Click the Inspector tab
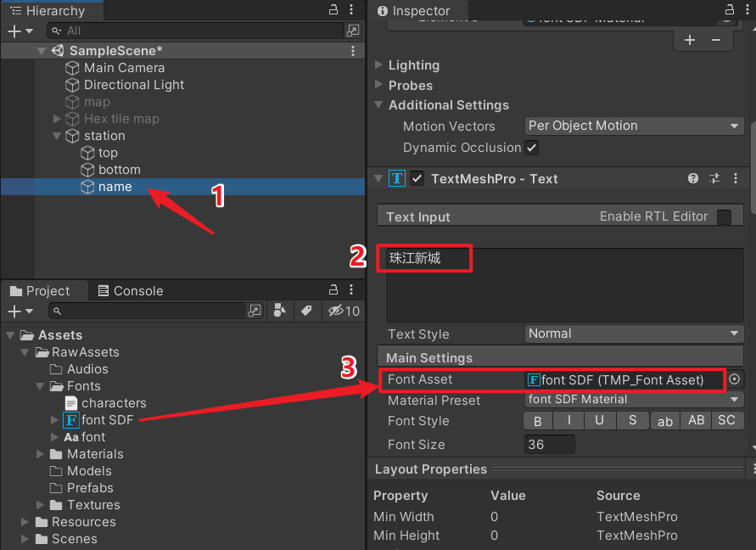The width and height of the screenshot is (756, 550). point(414,11)
